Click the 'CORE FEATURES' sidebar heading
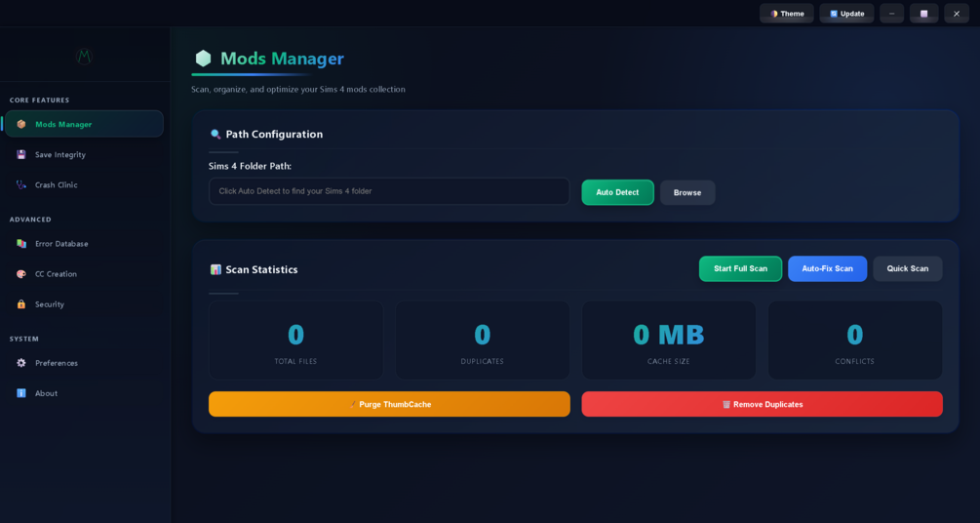 coord(39,101)
